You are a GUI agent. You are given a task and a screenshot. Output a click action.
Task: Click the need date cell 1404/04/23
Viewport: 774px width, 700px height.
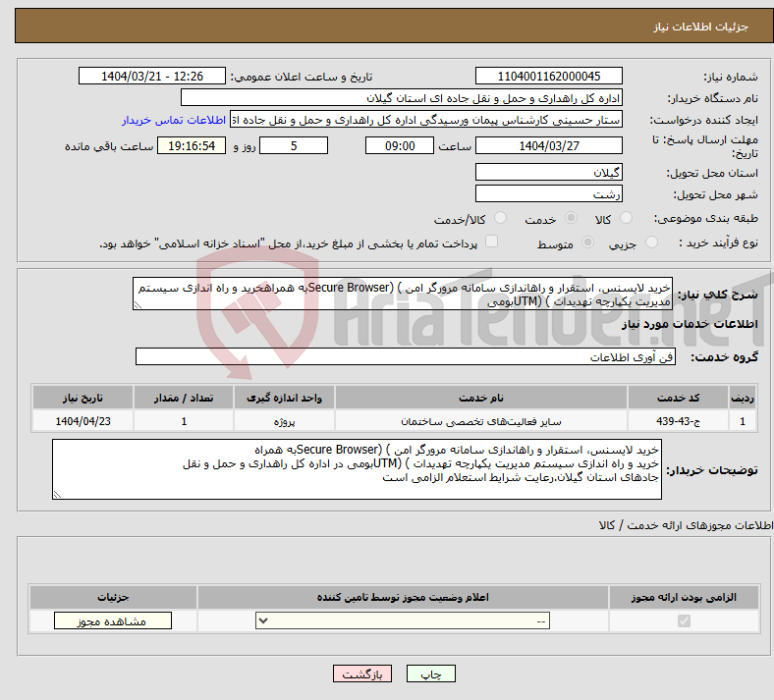click(83, 421)
